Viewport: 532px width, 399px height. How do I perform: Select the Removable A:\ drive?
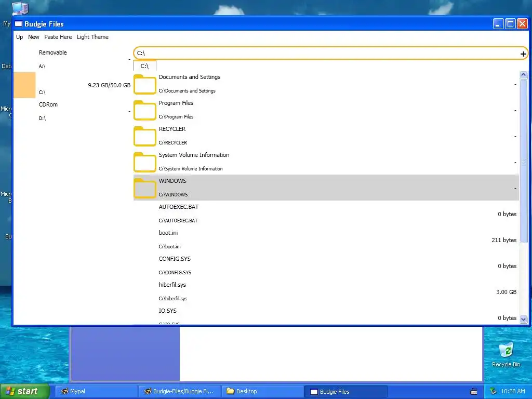click(x=72, y=59)
